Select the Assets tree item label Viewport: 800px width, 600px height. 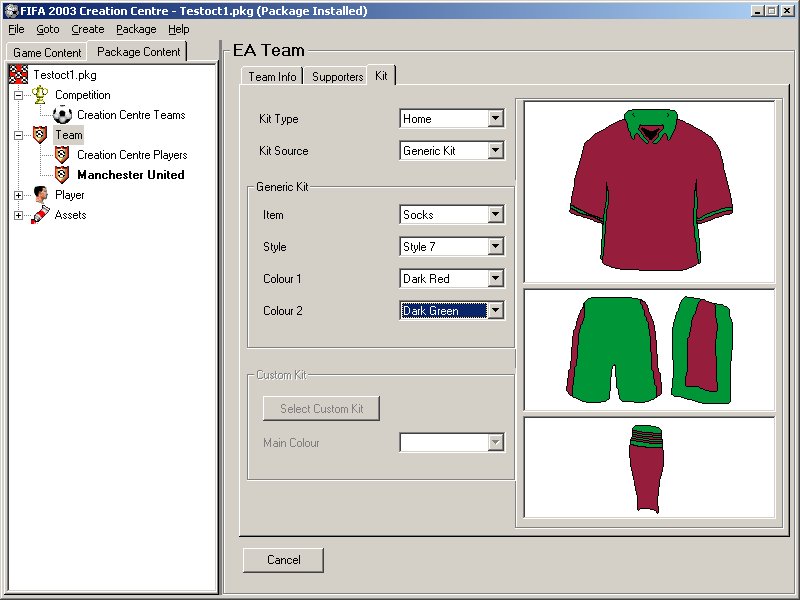click(70, 215)
